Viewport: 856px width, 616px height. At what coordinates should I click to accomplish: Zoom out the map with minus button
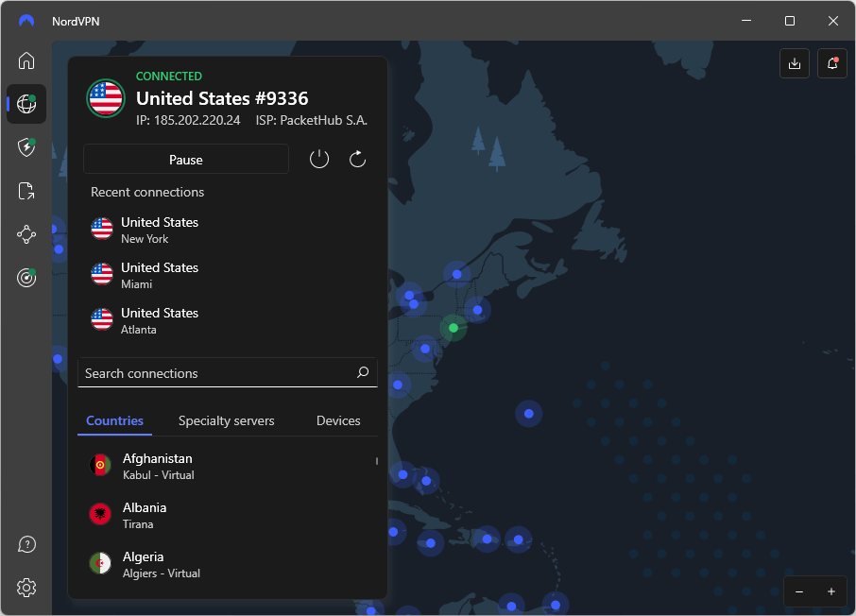799,592
